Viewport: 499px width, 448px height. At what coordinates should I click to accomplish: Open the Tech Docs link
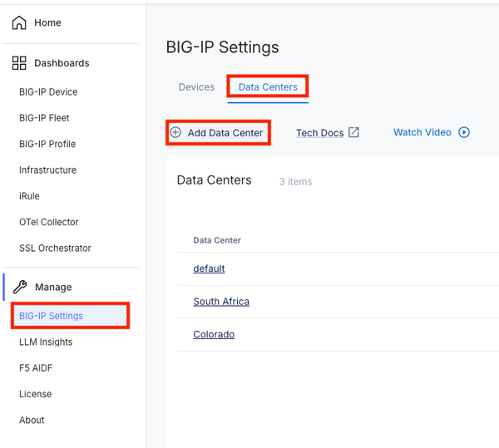320,133
